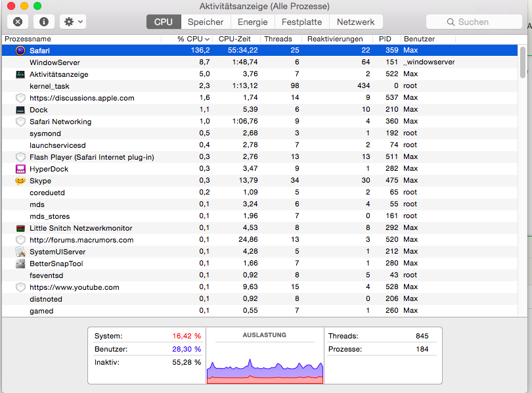Select the distnoted process row
The height and width of the screenshot is (393, 532).
point(260,299)
